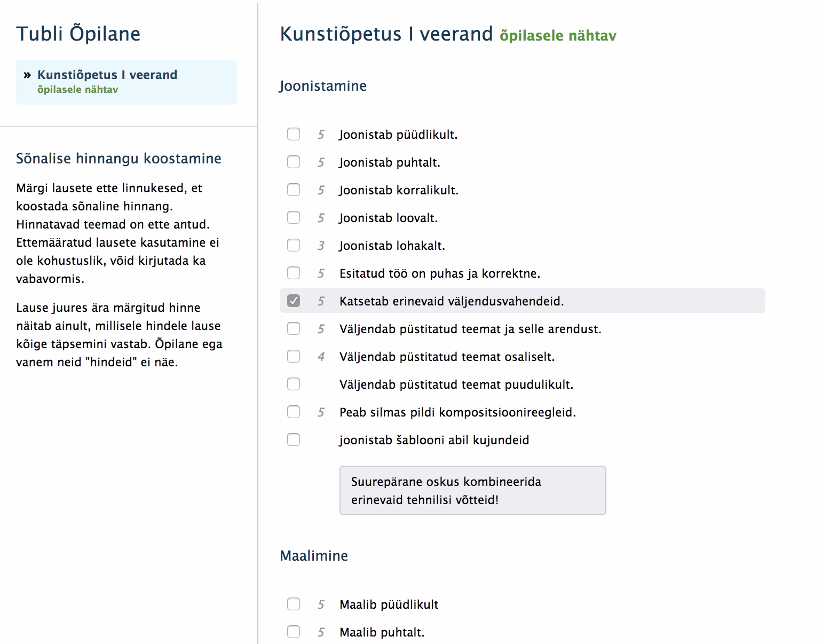This screenshot has width=822, height=644.
Task: Uncheck 'Katsetab erinevaid väljendusvahendeid.' checkbox
Action: pos(294,301)
